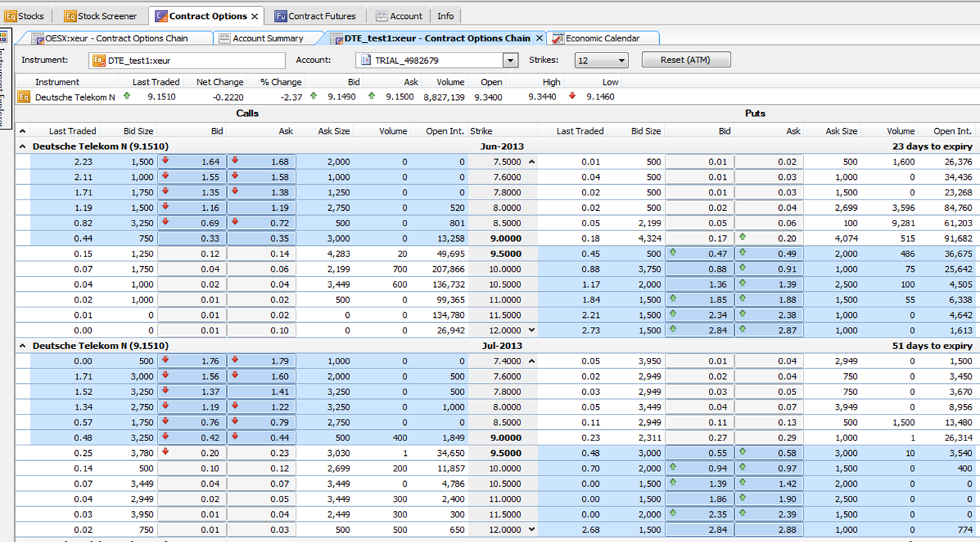Collapse the Jul-2013 Deutsche Telekom group
This screenshot has height=542, width=980.
pos(22,346)
